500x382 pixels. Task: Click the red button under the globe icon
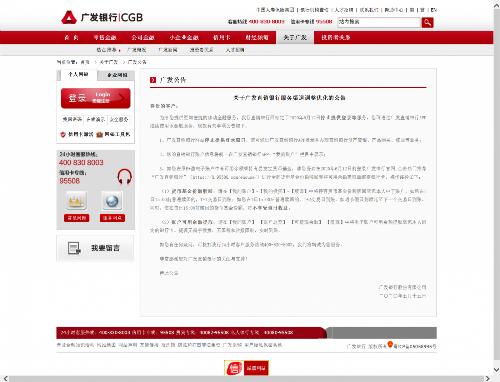tap(112, 218)
